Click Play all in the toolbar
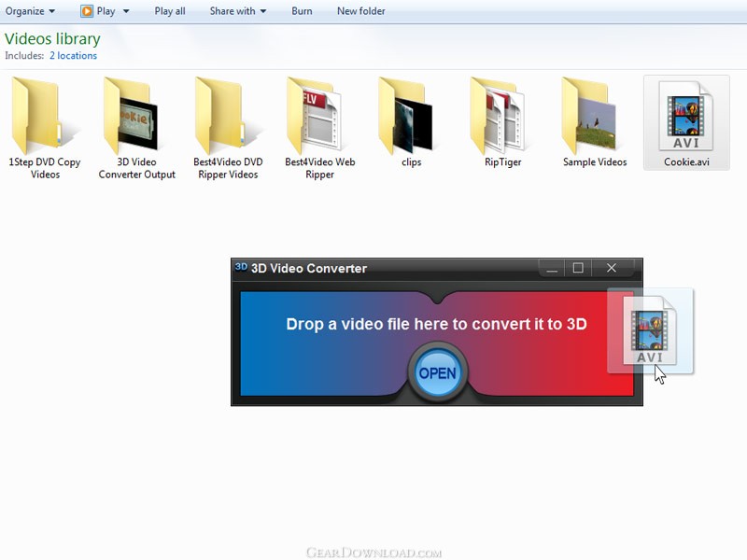This screenshot has height=560, width=747. point(170,11)
